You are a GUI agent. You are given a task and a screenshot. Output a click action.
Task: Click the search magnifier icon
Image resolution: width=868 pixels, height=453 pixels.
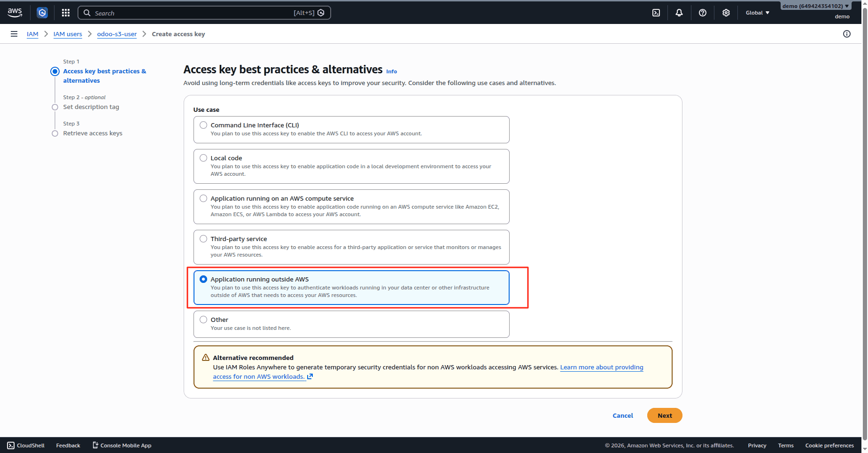point(87,13)
